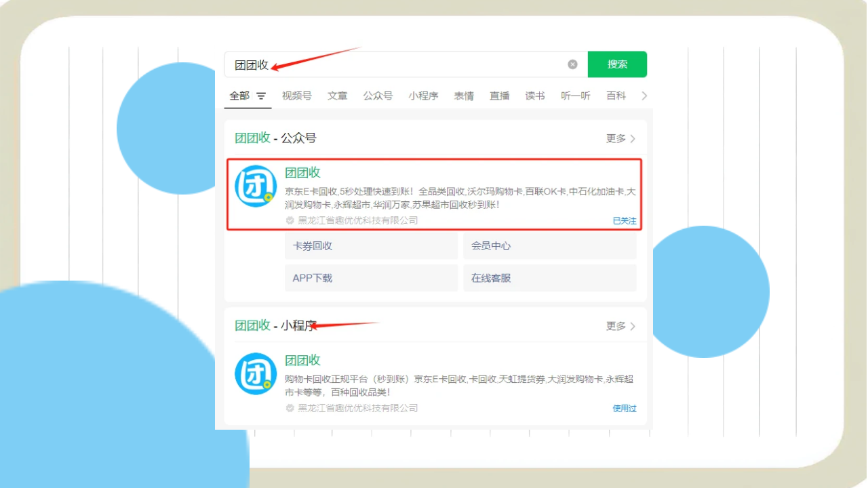Click 更多 in the 公众号 section
The width and height of the screenshot is (868, 488).
pos(620,138)
